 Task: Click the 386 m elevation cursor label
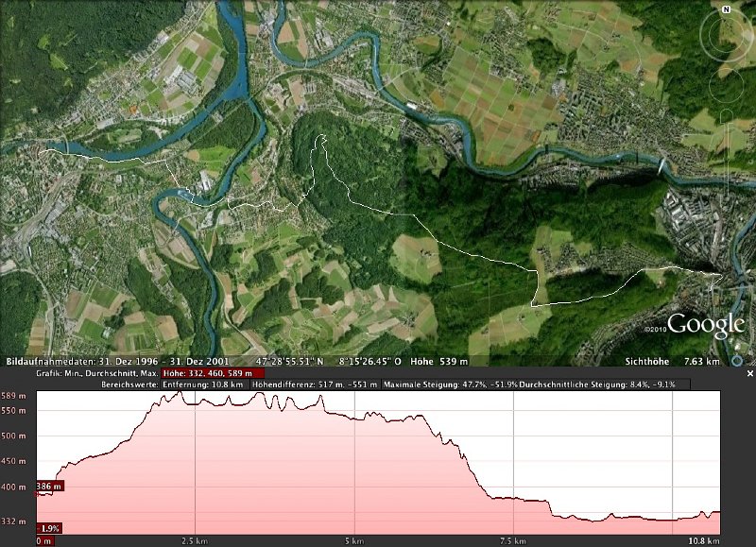(49, 487)
